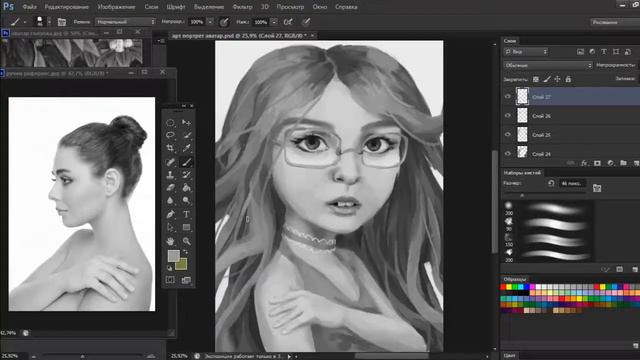Select the Type tool in the toolbox
This screenshot has height=360, width=640.
187,214
